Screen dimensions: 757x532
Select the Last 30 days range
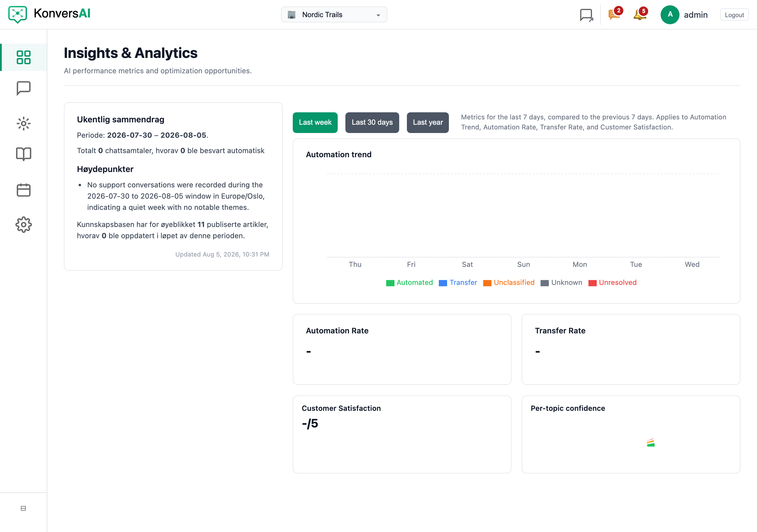click(x=372, y=122)
